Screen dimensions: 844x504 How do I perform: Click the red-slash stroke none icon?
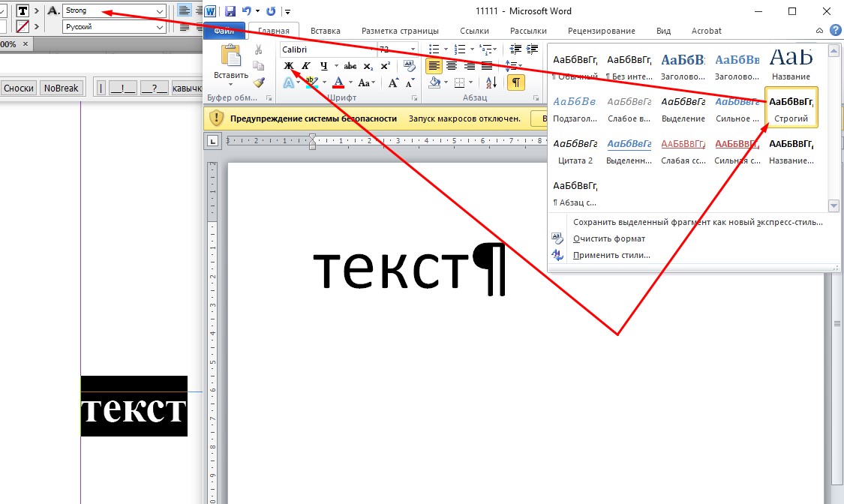pos(23,26)
